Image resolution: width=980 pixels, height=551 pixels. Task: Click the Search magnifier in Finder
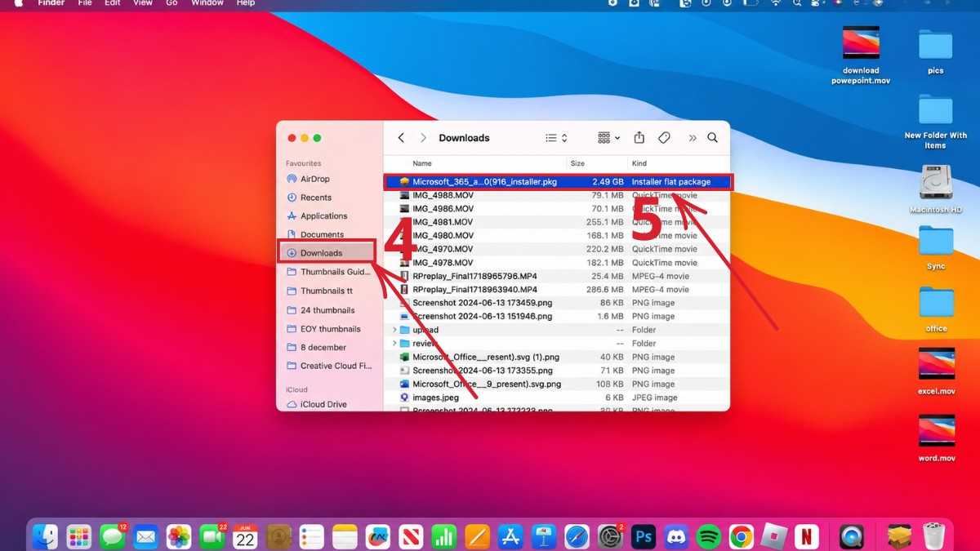[x=713, y=138]
